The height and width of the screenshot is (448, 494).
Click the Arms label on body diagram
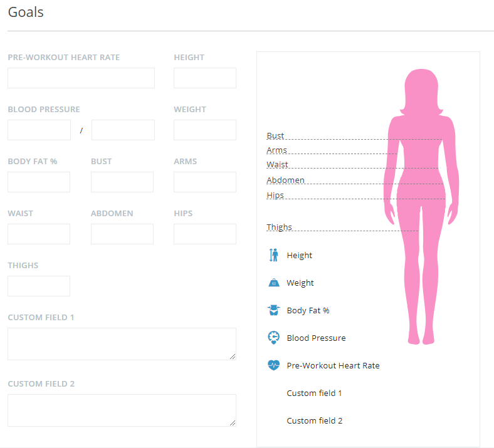[x=276, y=150]
